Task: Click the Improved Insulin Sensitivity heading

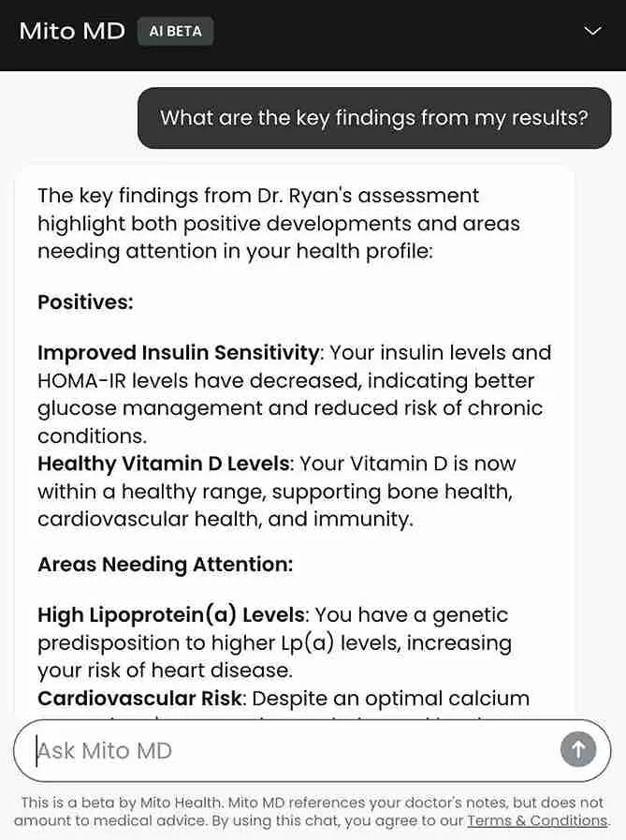Action: (x=178, y=353)
